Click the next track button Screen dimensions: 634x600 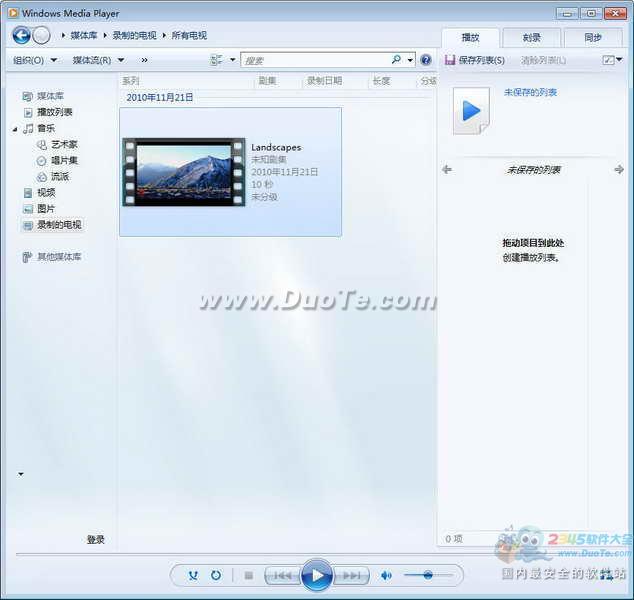(x=351, y=575)
